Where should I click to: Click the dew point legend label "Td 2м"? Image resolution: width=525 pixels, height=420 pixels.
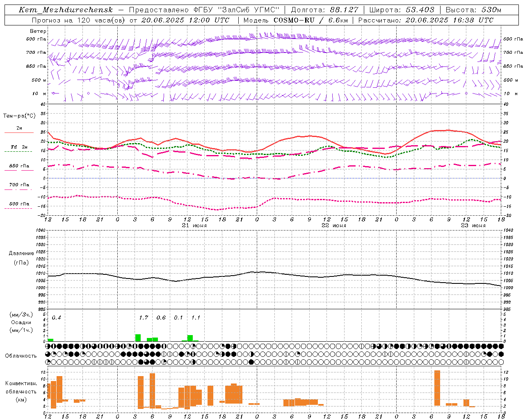(19, 147)
